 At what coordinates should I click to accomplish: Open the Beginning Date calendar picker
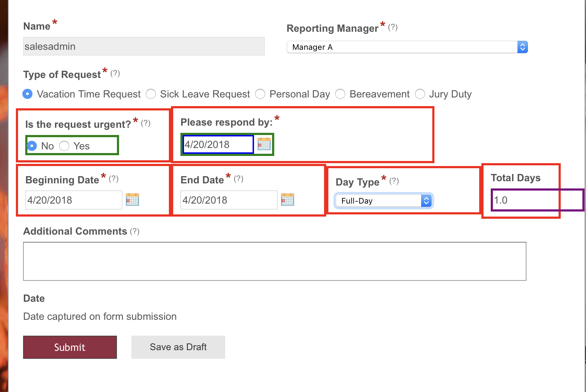point(132,200)
